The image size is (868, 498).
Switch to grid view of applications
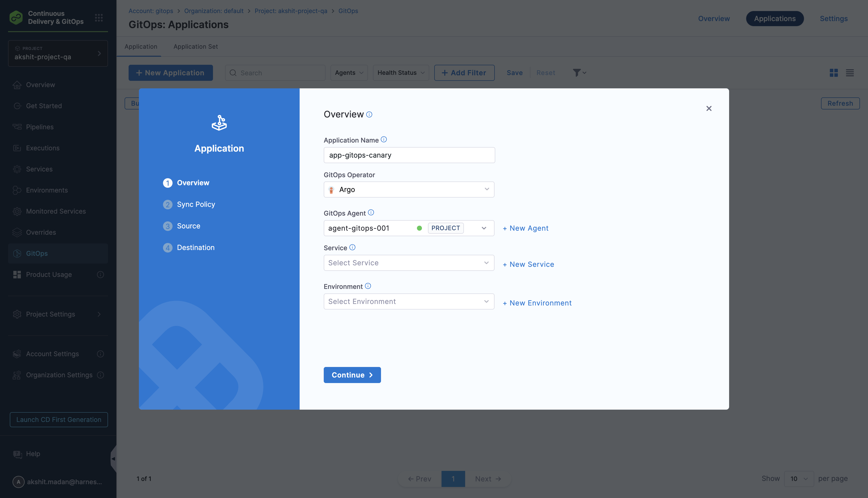point(834,73)
